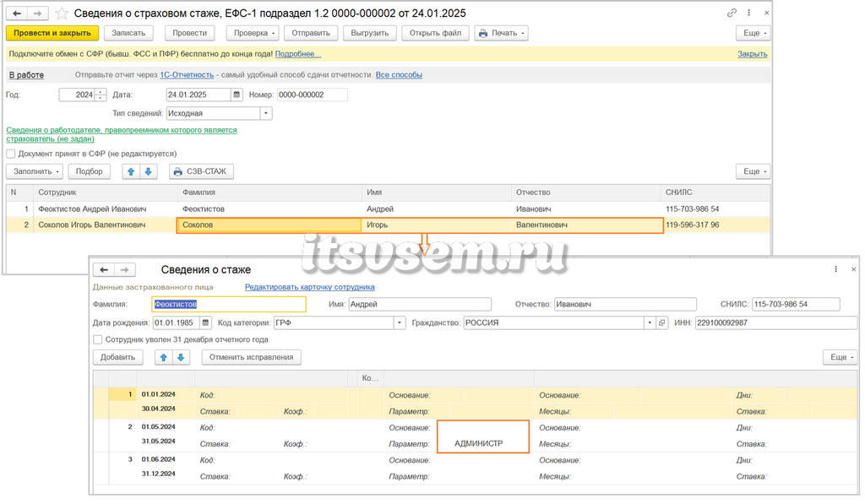
Task: Select row Феоктистов Андрей Иванович
Action: coord(388,209)
